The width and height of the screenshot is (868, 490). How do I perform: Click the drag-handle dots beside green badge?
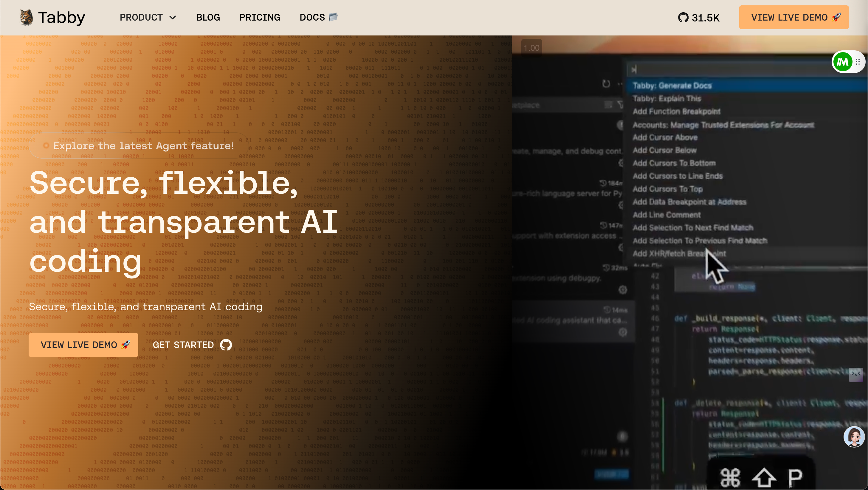(858, 62)
